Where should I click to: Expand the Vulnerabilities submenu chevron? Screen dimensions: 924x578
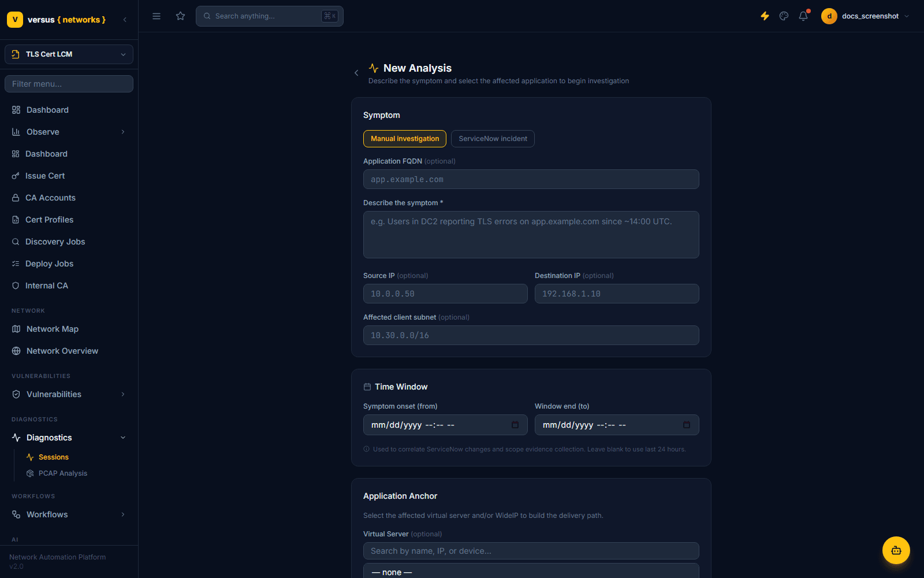coord(123,394)
